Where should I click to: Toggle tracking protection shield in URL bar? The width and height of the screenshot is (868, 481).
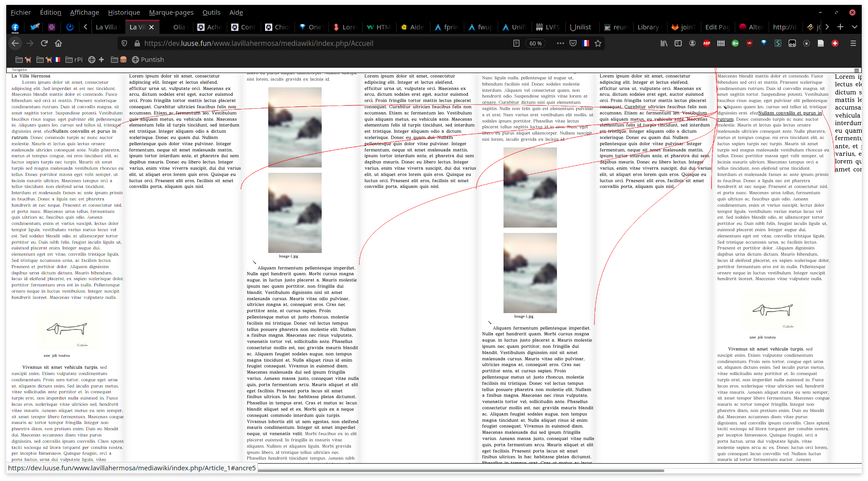click(124, 43)
